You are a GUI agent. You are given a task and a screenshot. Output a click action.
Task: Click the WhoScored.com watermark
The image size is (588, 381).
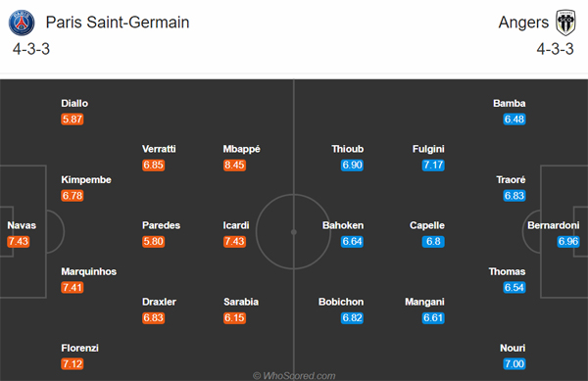click(x=294, y=376)
